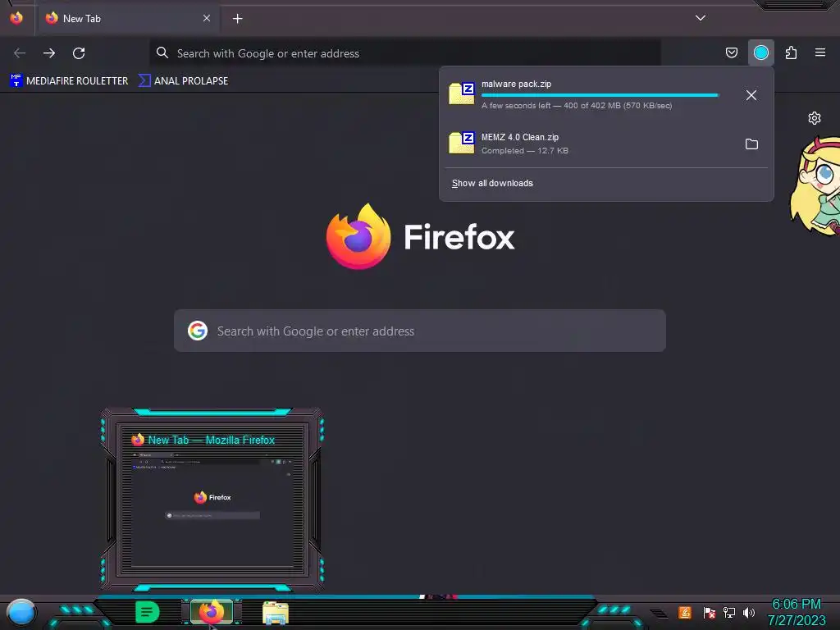Click the Google G icon in search box
Image resolution: width=840 pixels, height=630 pixels.
[198, 331]
